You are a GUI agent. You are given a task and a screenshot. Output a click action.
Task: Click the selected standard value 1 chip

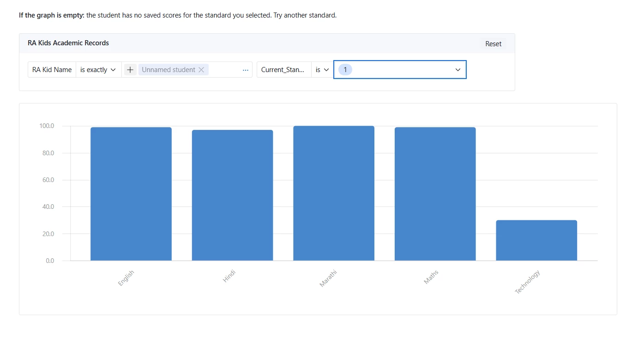tap(345, 70)
